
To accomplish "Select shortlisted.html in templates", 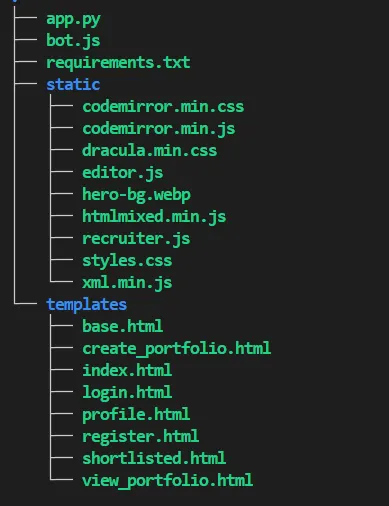I will click(154, 458).
